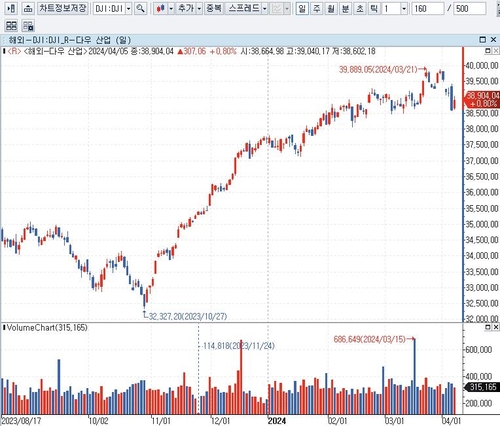This screenshot has height=426, width=500.
Task: Select the candlestick chart type icon
Action: (160, 8)
